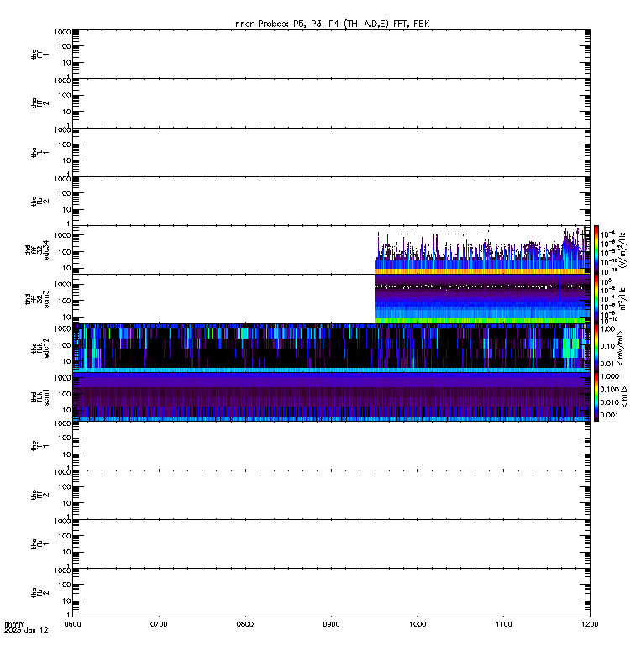
Task: Click the '0900' time axis label
Action: coord(331,624)
